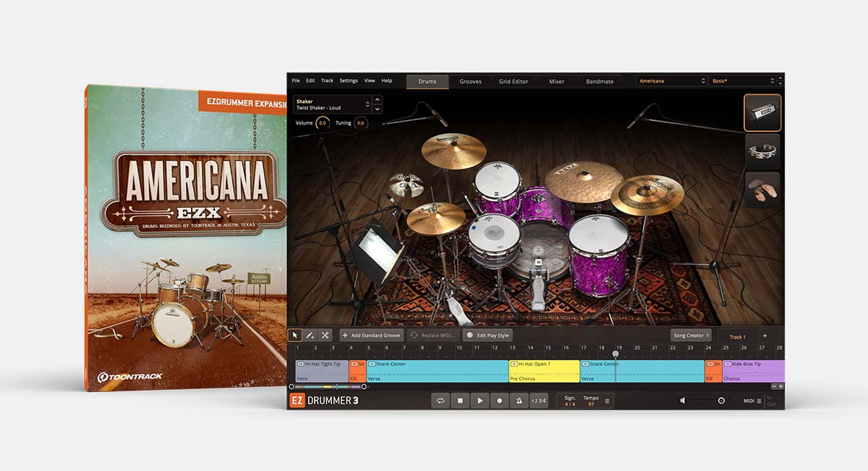Mute the master volume speaker icon
This screenshot has height=471, width=868.
tap(683, 400)
